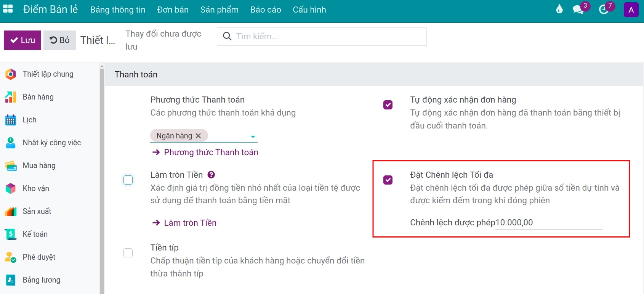Open the messages chat icon with 3 notifications

coord(578,10)
